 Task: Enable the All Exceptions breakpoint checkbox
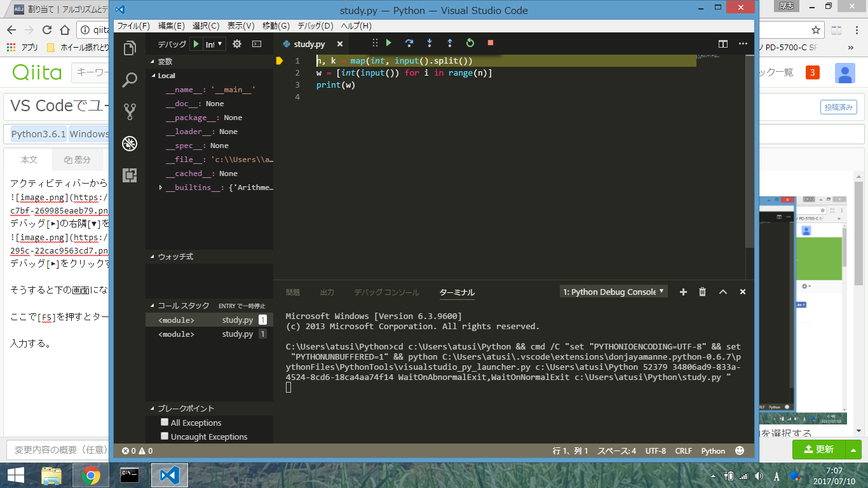[x=165, y=422]
